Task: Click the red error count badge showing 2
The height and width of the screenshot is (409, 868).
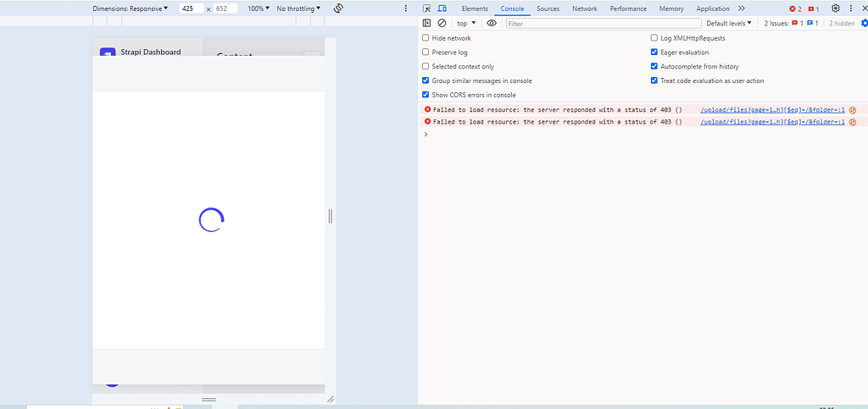Action: 795,8
